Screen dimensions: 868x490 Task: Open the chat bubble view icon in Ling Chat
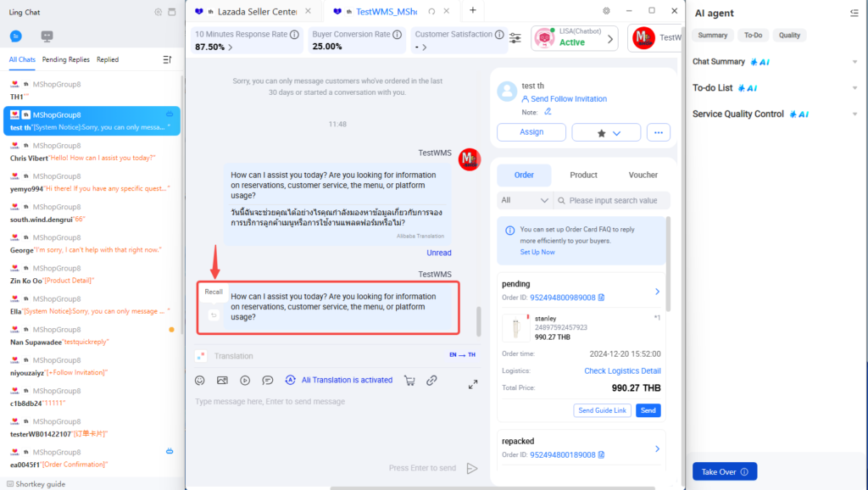[x=15, y=36]
